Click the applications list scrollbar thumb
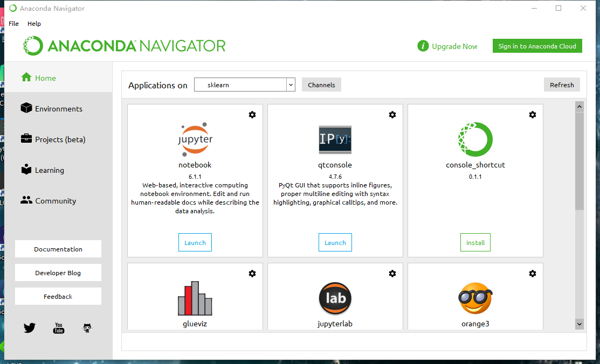 pyautogui.click(x=580, y=161)
